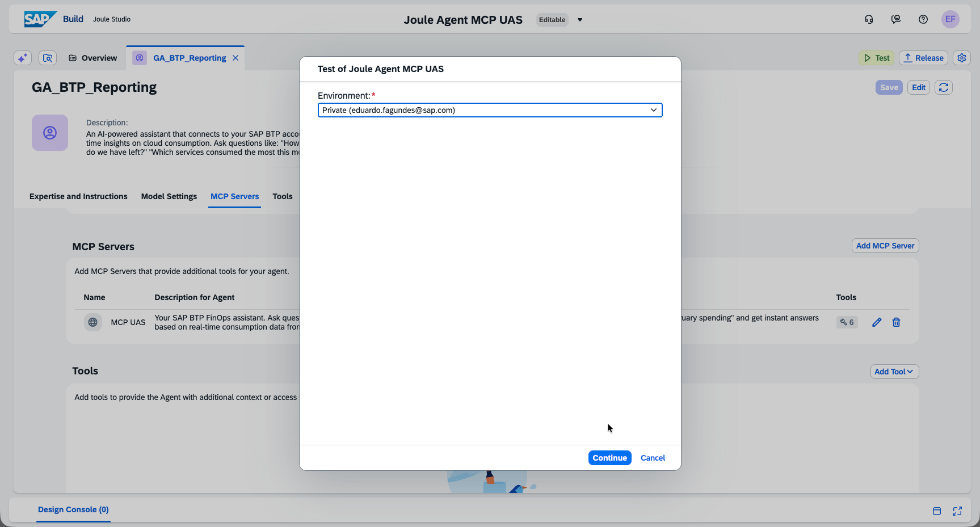Click the Build link in header

pos(73,19)
